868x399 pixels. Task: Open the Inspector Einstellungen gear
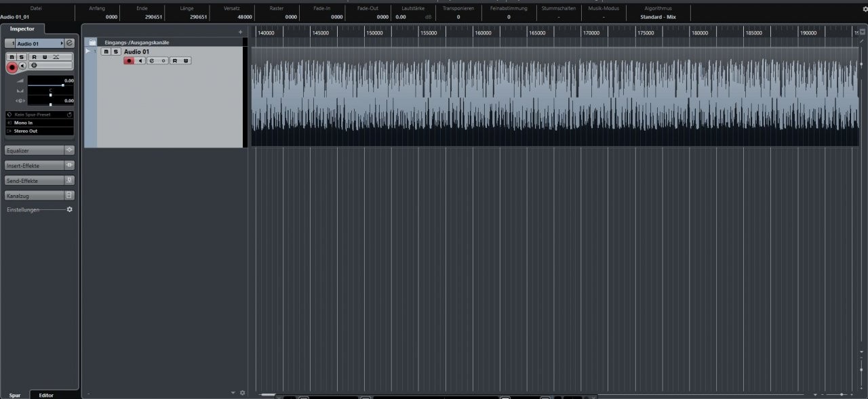coord(69,210)
